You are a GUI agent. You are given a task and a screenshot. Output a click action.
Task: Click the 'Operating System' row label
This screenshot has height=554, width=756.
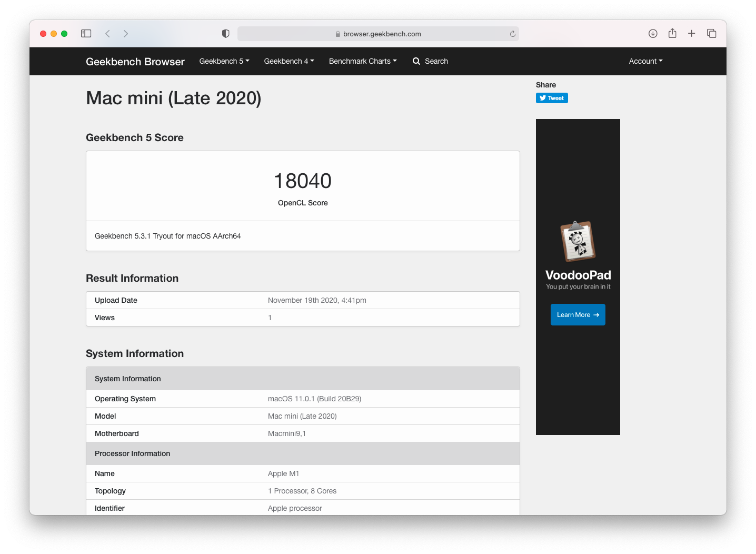point(125,399)
